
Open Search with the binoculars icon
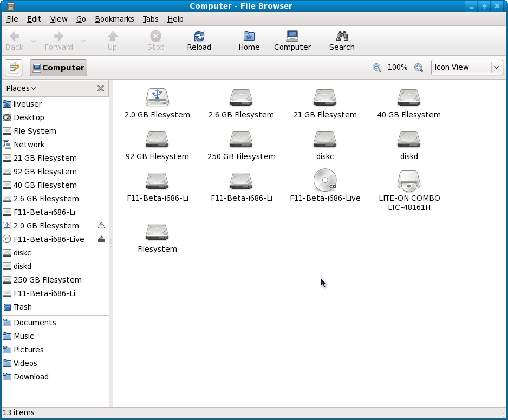(342, 41)
